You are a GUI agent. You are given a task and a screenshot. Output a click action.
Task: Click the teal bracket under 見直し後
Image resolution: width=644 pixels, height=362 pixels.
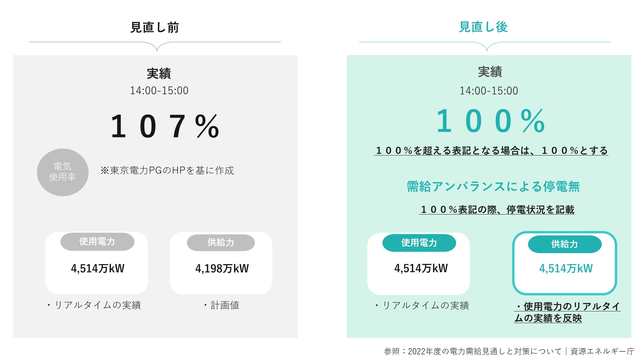pyautogui.click(x=485, y=46)
